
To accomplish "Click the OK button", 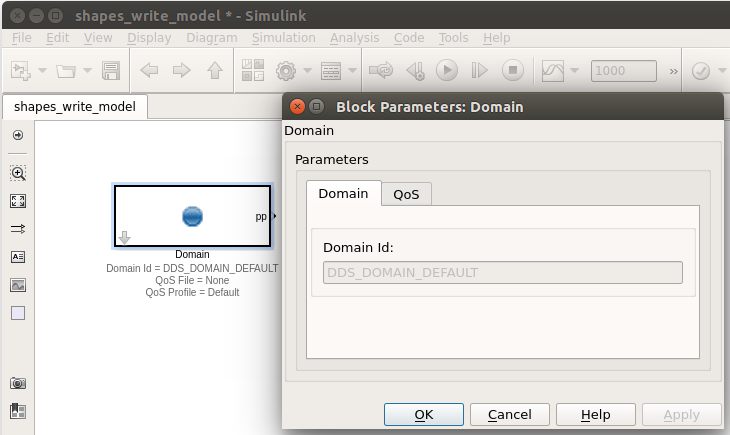I will (x=424, y=415).
